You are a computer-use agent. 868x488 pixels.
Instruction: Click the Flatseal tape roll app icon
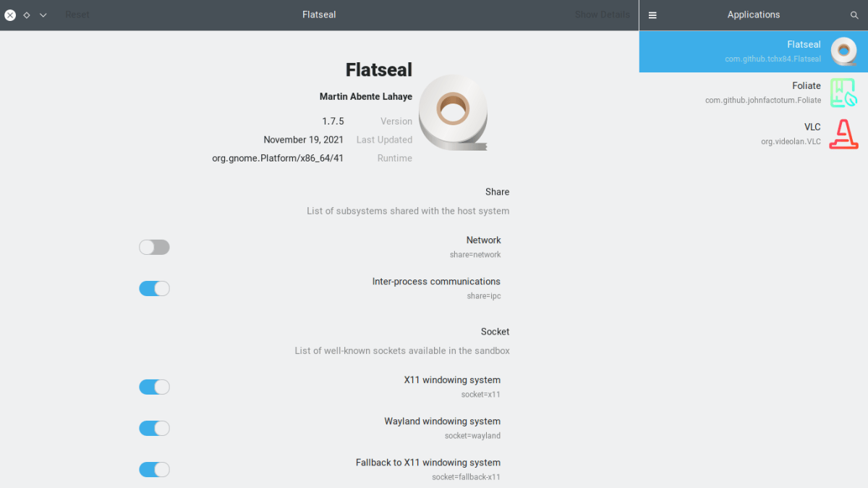click(843, 51)
